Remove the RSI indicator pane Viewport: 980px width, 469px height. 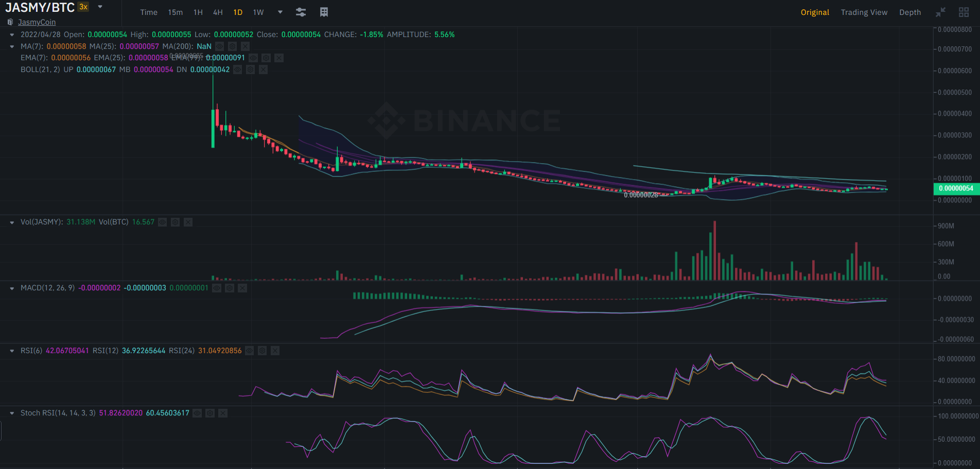point(275,351)
